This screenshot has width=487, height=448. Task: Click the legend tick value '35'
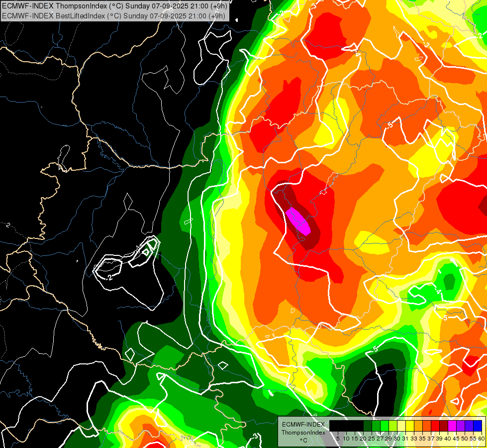click(422, 439)
